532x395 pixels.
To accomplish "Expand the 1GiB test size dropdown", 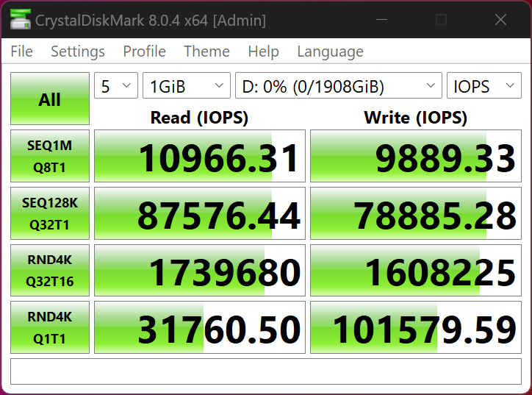I will pyautogui.click(x=187, y=85).
